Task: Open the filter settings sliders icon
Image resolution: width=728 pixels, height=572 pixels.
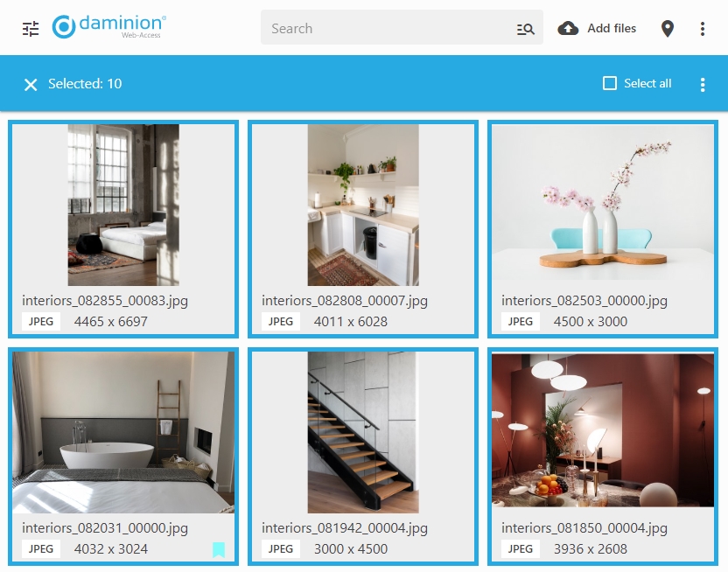Action: click(x=31, y=29)
